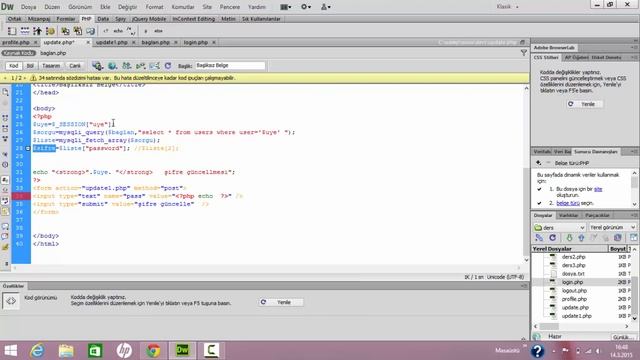This screenshot has height=360, width=640.
Task: Open the Yerel görünüm view dropdown
Action: pos(613,227)
